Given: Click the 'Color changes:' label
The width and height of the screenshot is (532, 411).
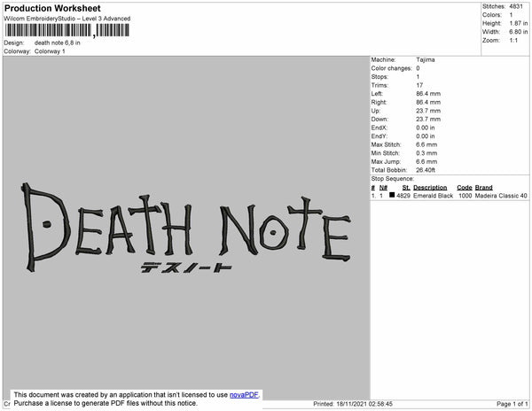Looking at the screenshot, I should [x=391, y=68].
